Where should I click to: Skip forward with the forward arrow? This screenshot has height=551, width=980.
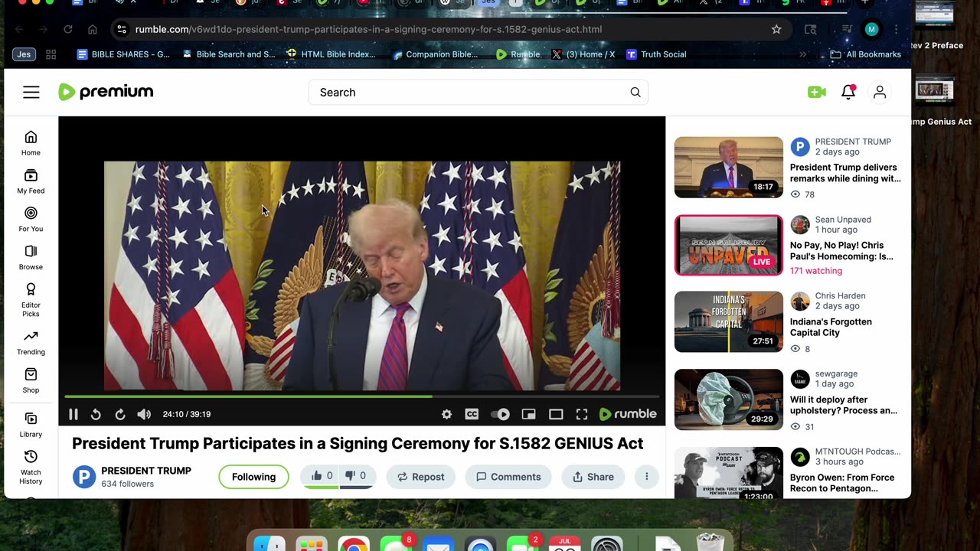click(x=120, y=414)
